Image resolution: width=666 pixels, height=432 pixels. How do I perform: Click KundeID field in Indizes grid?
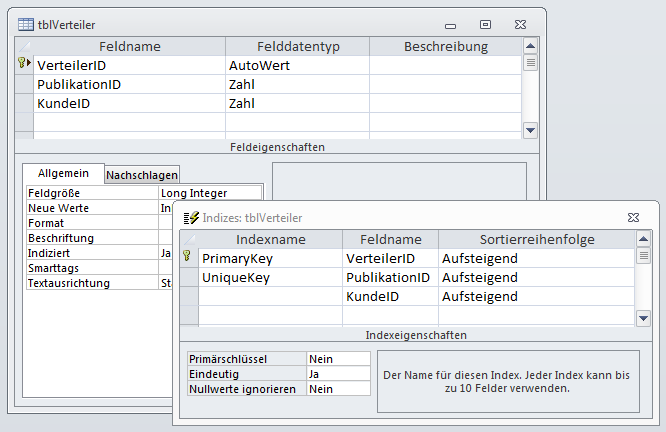pos(390,296)
